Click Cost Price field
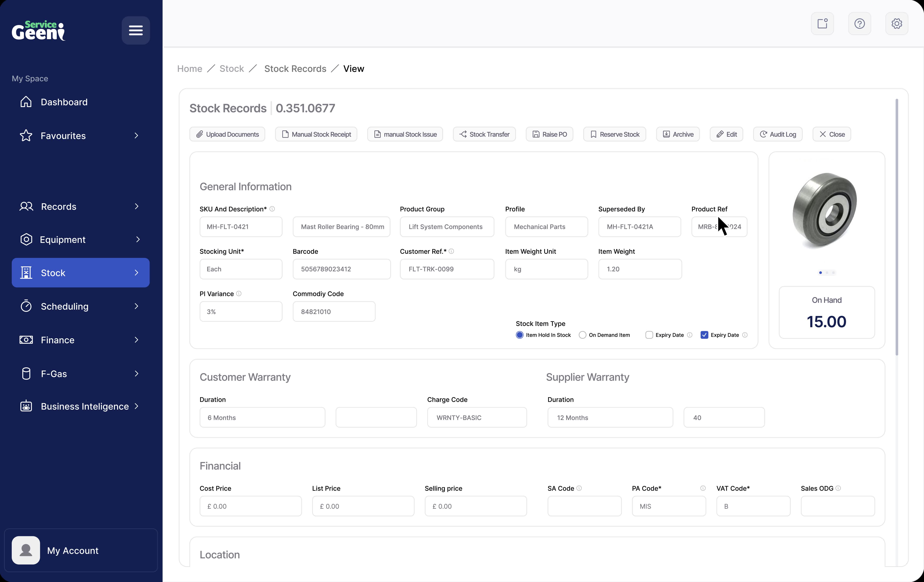The height and width of the screenshot is (582, 924). tap(251, 506)
